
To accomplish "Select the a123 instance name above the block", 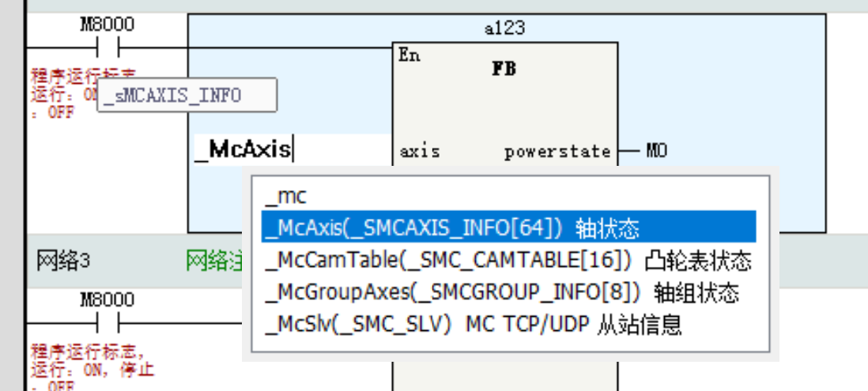I will point(504,28).
